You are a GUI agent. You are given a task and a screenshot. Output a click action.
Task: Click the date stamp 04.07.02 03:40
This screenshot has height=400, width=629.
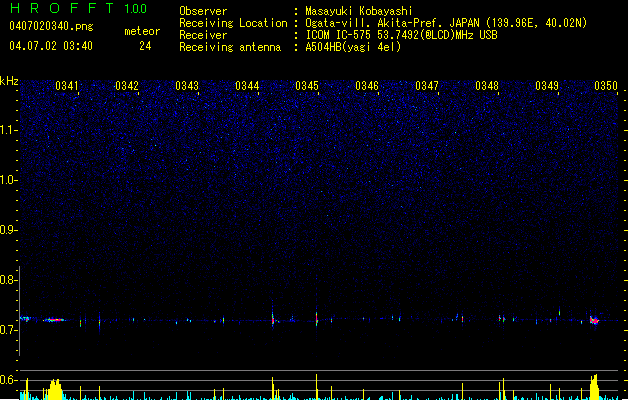(51, 46)
